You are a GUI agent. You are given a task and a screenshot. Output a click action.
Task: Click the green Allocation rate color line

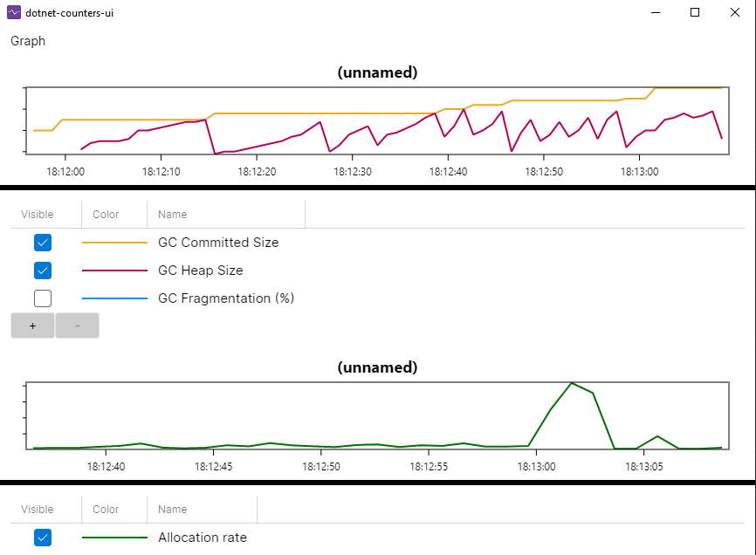114,538
